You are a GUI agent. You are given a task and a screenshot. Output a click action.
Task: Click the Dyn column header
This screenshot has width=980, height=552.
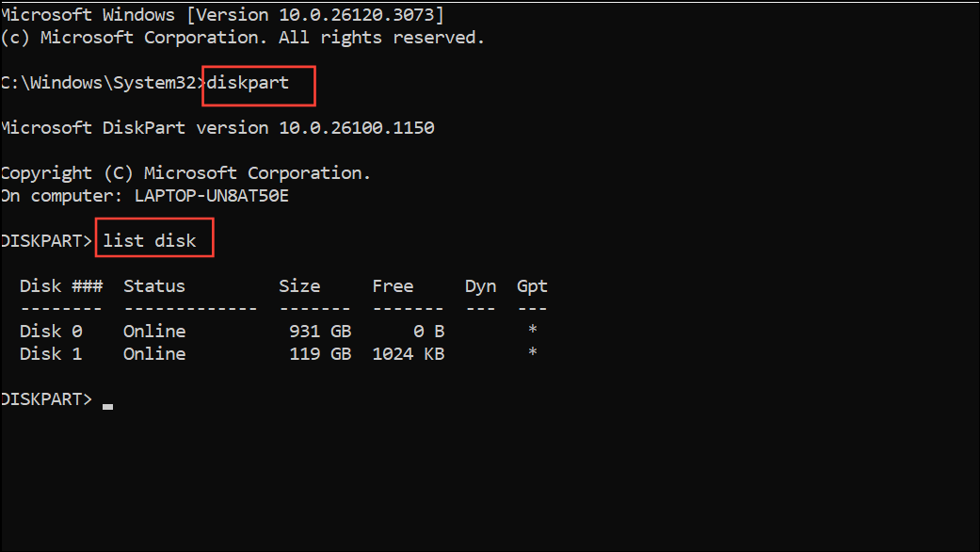pos(480,286)
